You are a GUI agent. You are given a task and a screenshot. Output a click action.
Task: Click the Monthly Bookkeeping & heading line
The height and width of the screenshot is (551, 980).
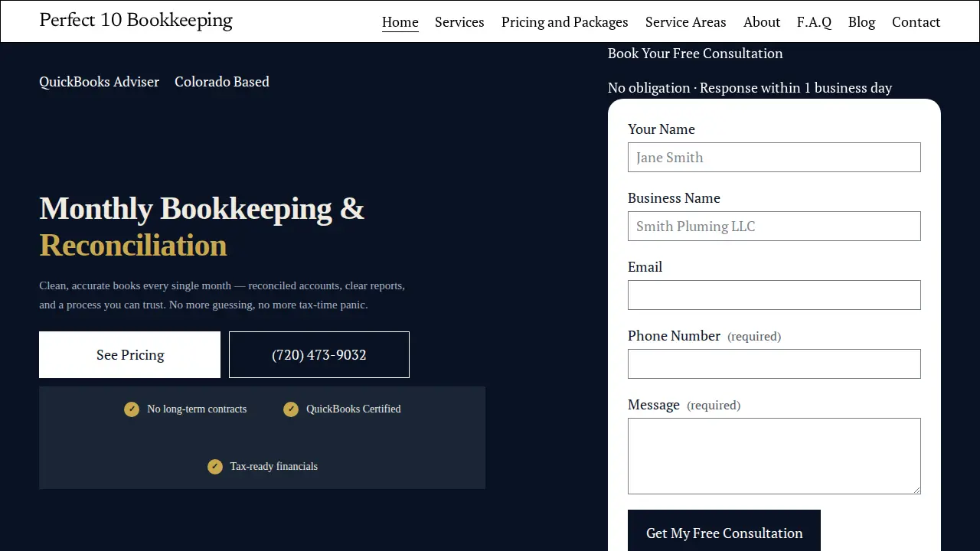[x=201, y=208]
